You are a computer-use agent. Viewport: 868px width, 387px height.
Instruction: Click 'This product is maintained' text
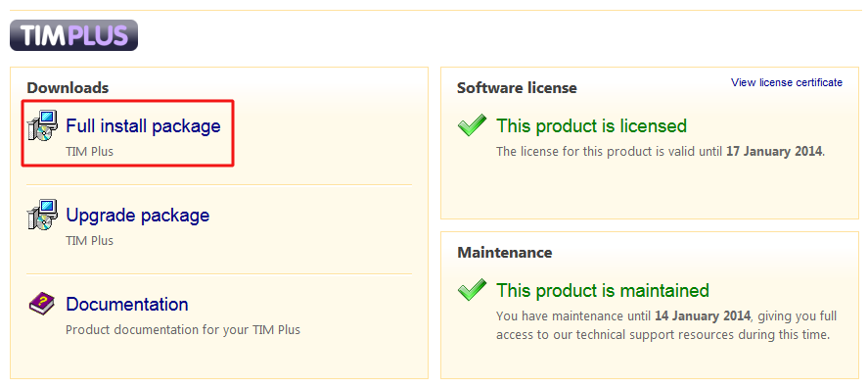point(602,291)
